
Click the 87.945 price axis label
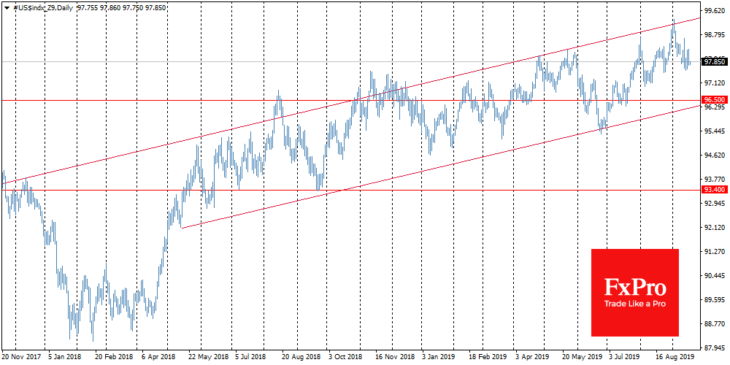(715, 348)
